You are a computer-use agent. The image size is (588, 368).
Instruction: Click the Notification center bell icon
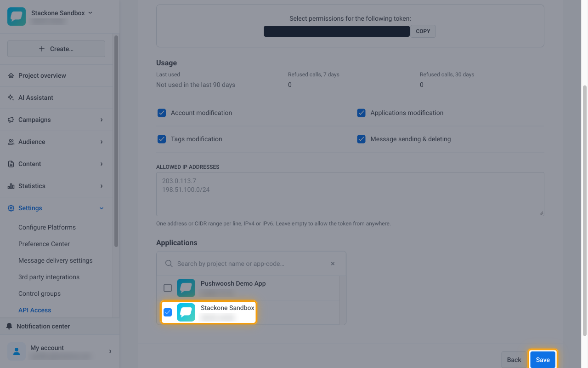pos(9,326)
